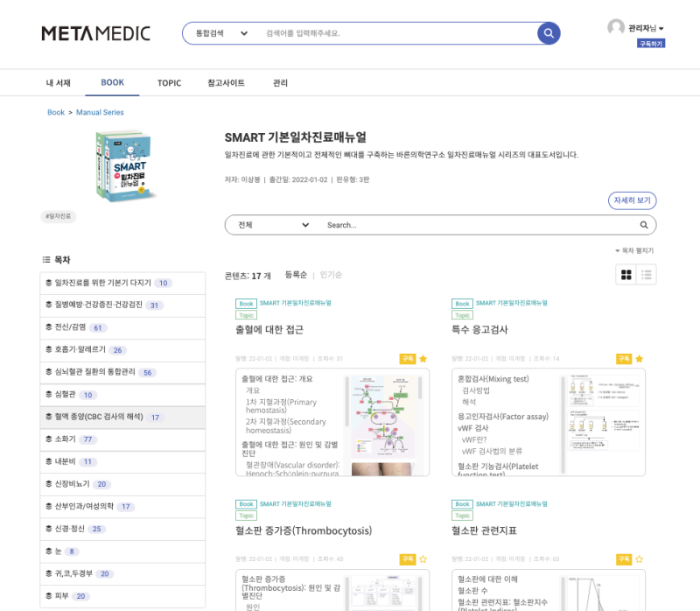Open the 통합검색 search scope dropdown

[x=220, y=32]
